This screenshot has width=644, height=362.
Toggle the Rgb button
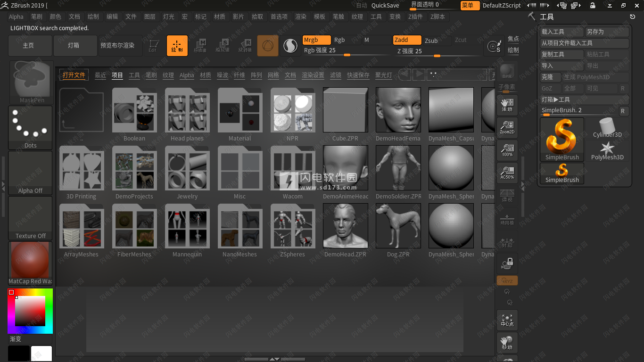[x=346, y=40]
